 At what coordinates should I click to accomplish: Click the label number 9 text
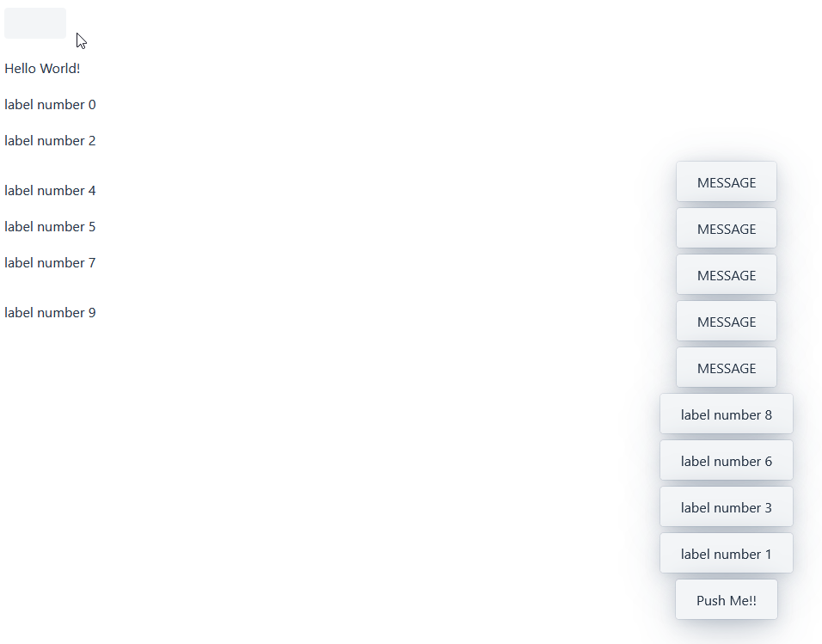(50, 312)
